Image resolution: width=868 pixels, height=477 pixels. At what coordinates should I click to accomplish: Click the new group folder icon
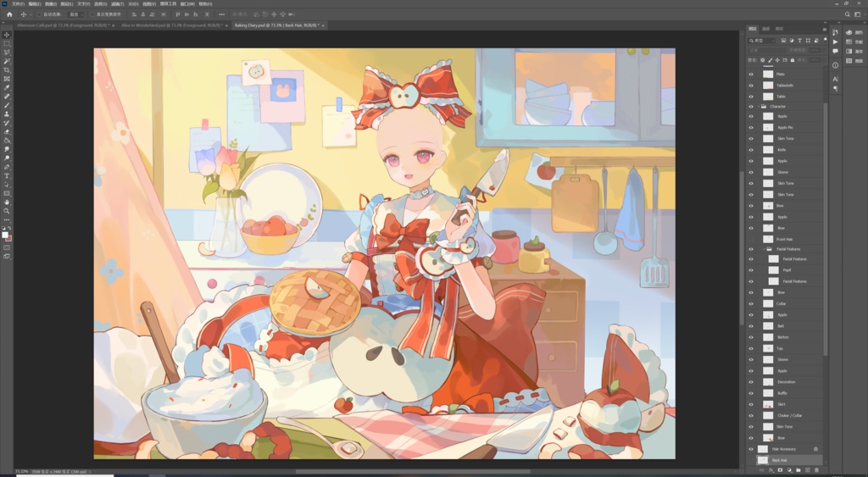798,470
